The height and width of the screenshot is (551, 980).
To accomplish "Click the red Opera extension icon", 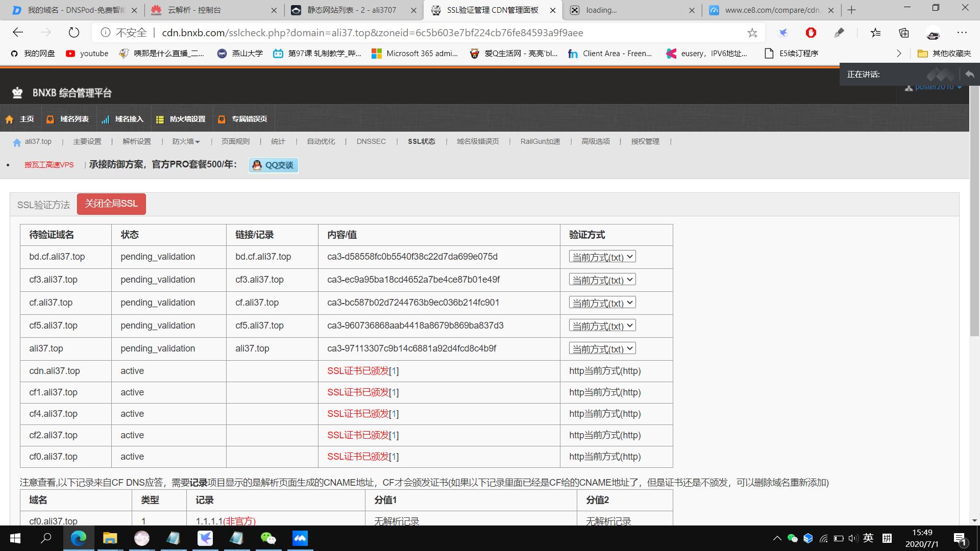I will coord(811,33).
